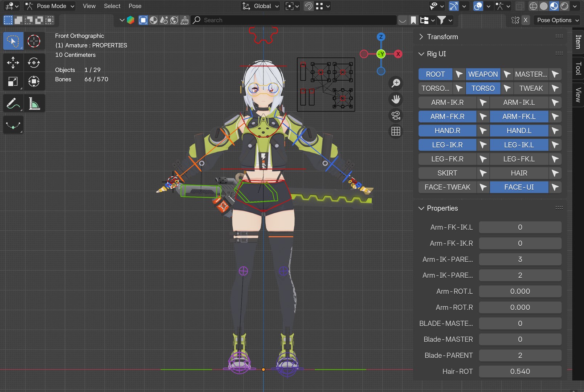Click the Arm-ROT.L value slider
584x392 pixels.
[x=520, y=291]
